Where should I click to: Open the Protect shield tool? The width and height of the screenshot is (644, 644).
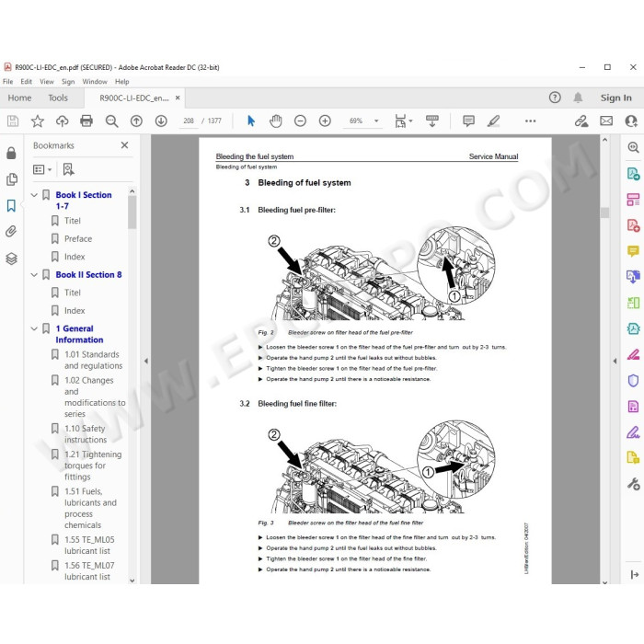(x=633, y=380)
